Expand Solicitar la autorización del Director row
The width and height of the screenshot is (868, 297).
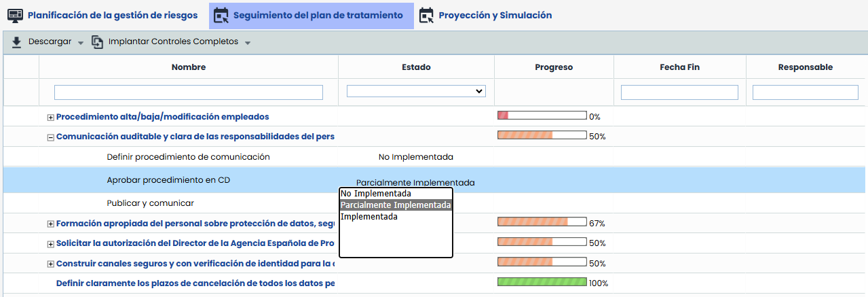click(x=50, y=244)
